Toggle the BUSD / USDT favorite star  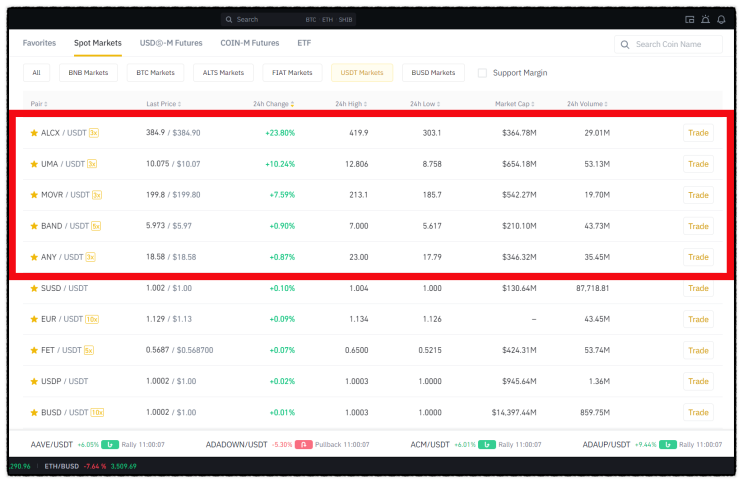[x=34, y=412]
